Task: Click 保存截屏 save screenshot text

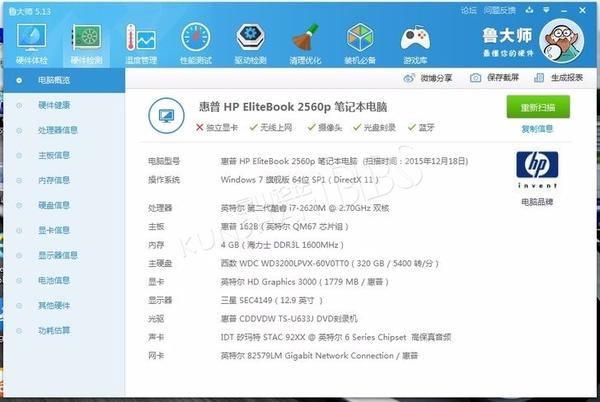Action: tap(502, 78)
